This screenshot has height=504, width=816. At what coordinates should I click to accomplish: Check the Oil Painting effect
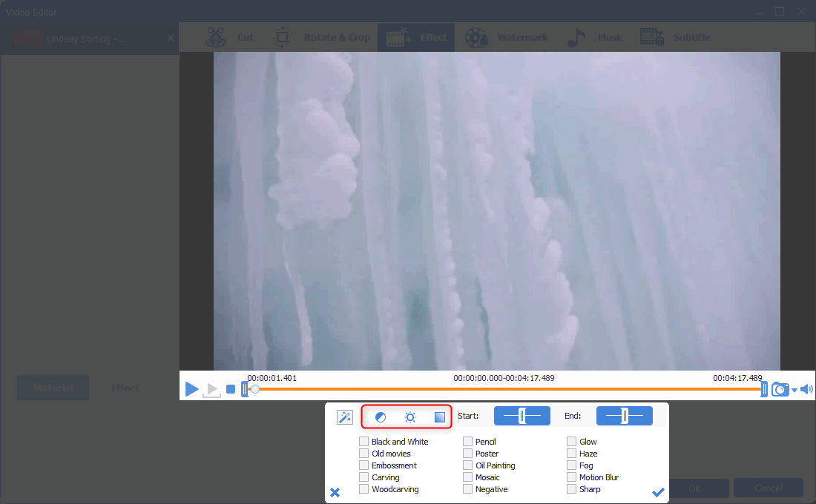tap(468, 465)
